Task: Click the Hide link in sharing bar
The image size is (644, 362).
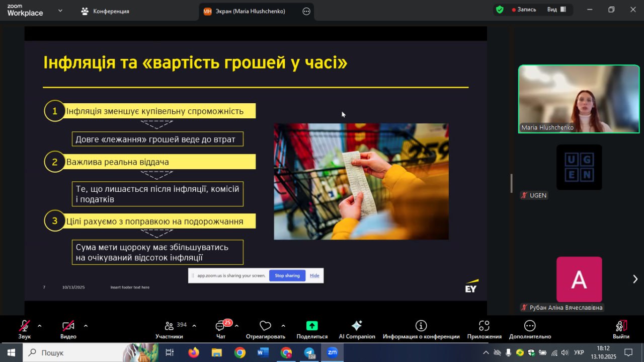Action: click(314, 275)
